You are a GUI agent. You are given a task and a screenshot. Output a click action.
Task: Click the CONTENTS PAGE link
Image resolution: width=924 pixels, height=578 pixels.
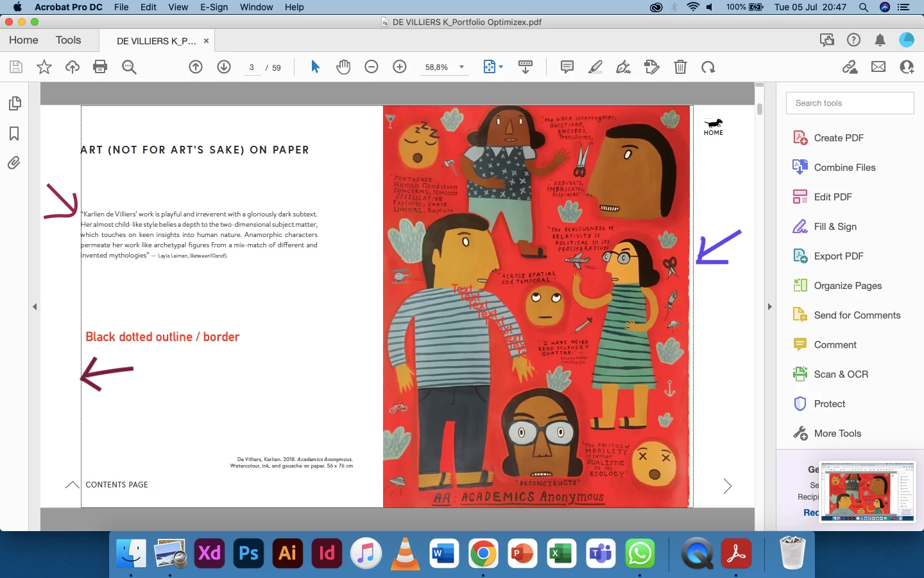(117, 485)
